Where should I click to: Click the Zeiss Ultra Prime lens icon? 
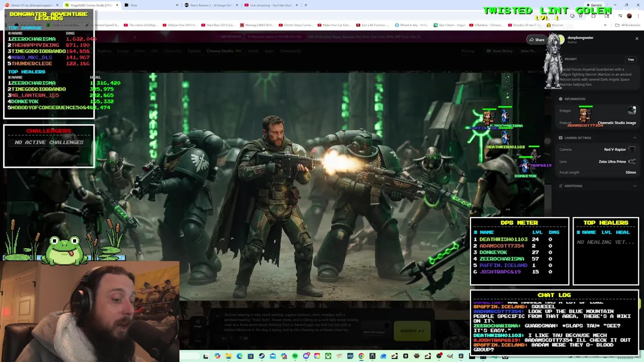tap(632, 161)
